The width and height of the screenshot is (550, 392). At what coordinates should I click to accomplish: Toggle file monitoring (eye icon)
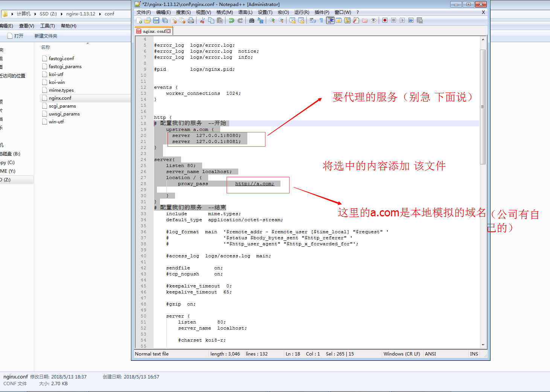tap(373, 20)
